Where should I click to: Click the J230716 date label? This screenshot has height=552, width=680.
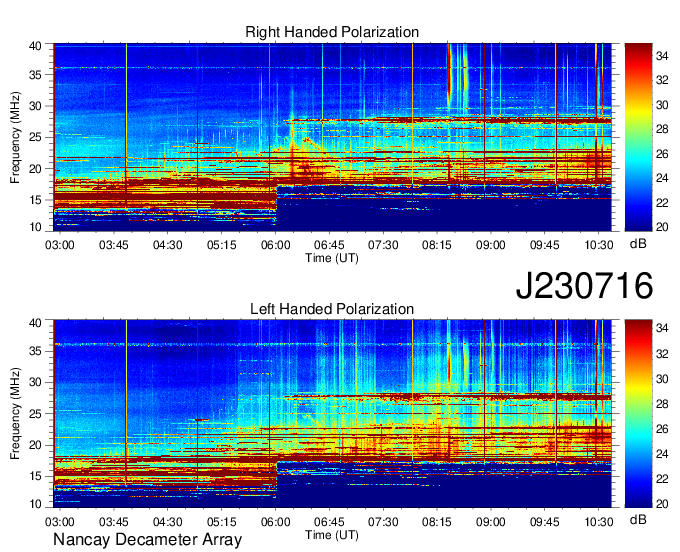tap(584, 286)
